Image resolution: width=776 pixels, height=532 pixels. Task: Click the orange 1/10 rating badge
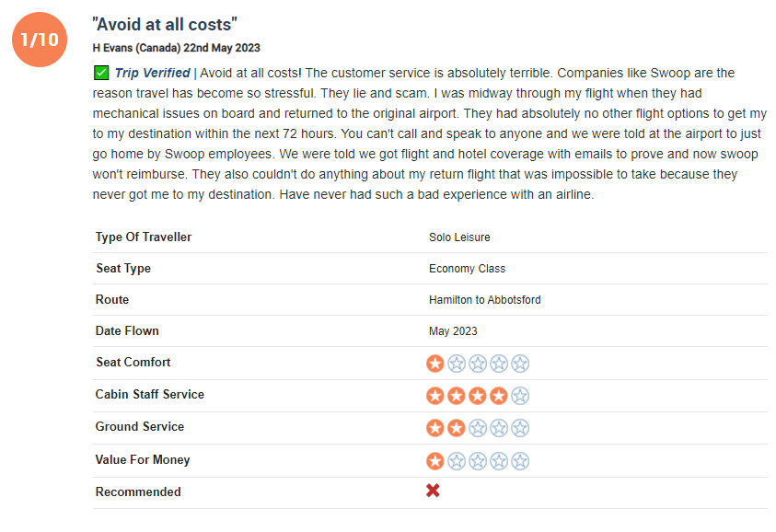click(40, 40)
